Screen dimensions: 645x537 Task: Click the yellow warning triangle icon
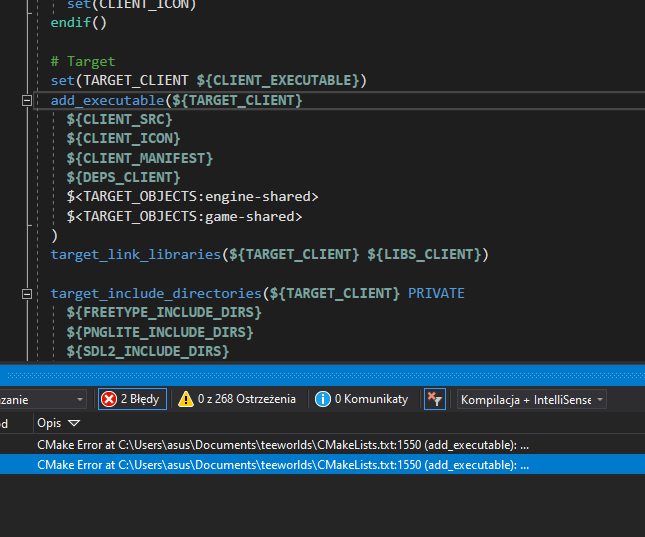[186, 399]
